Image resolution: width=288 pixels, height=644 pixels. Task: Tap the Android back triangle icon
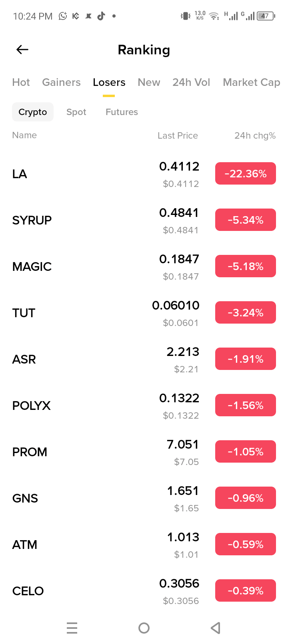click(x=216, y=628)
